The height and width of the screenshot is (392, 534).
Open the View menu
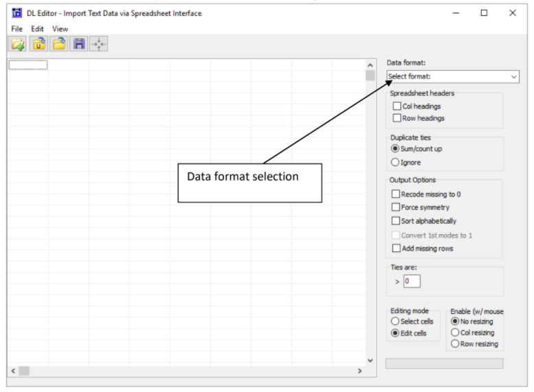point(60,29)
